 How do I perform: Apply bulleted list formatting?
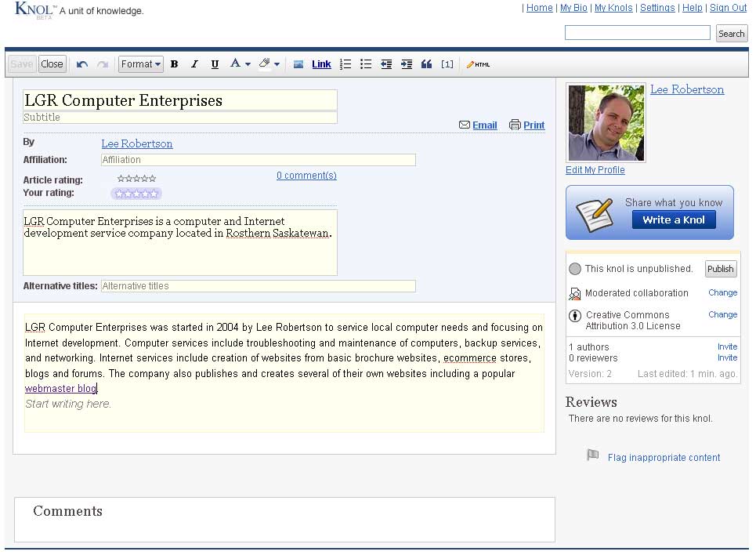click(366, 64)
